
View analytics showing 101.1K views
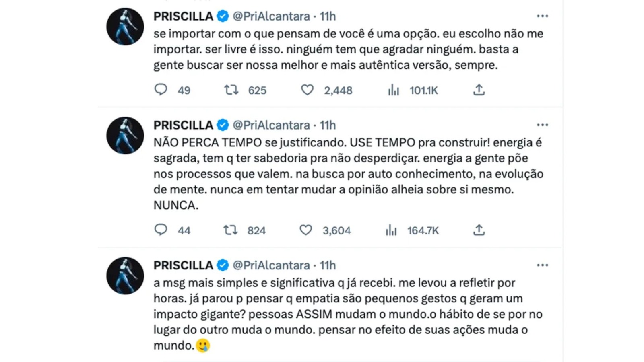point(393,90)
